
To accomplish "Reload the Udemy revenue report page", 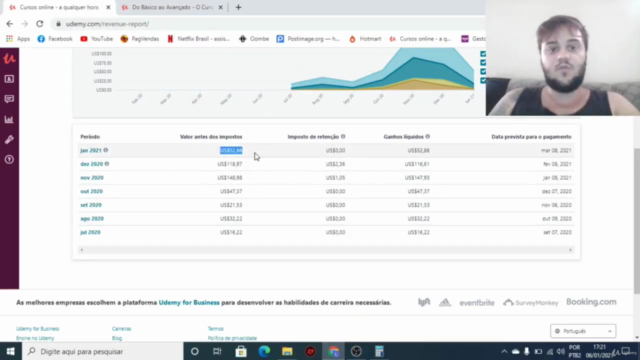I will coord(40,24).
